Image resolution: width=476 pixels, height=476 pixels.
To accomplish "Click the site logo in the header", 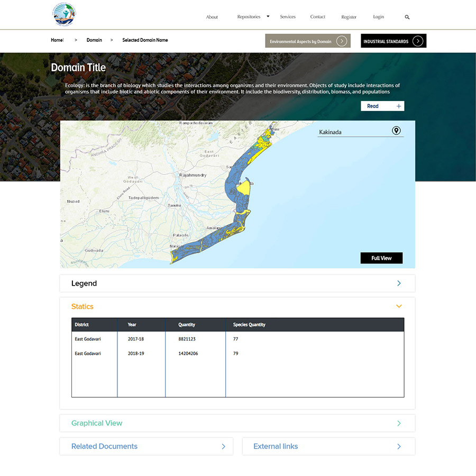I will click(64, 14).
